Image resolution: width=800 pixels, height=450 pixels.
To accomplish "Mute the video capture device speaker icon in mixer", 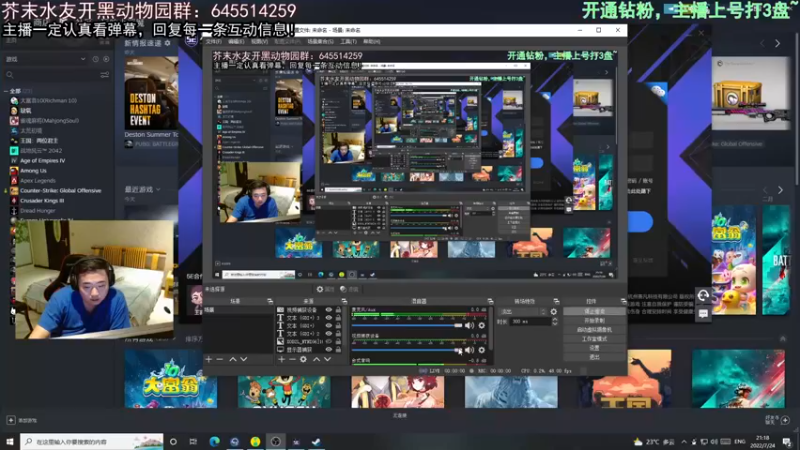I will [x=469, y=350].
